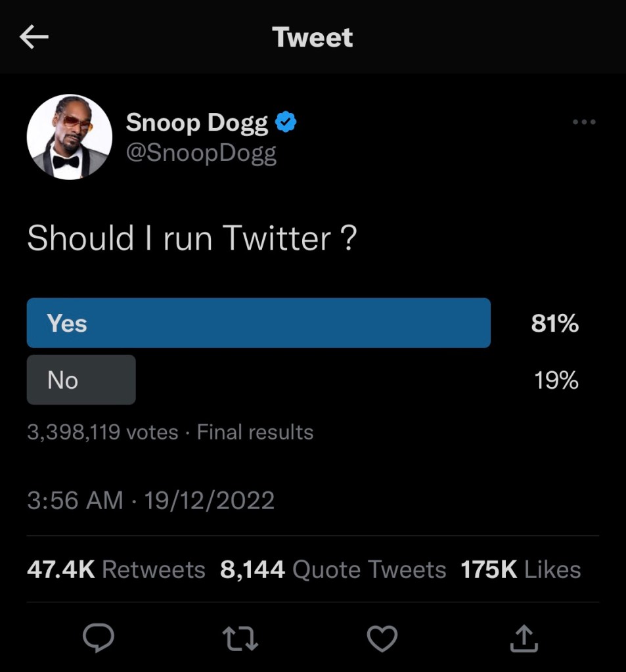Retweet using the arrows icon
The width and height of the screenshot is (626, 672).
[x=240, y=637]
